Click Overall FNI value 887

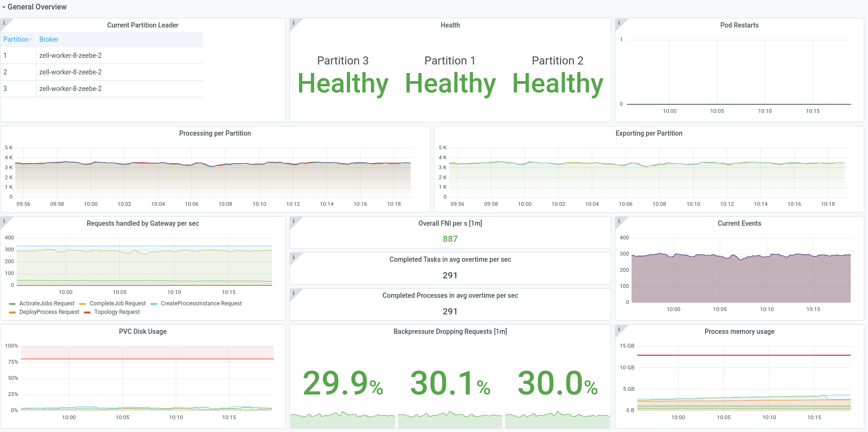(450, 239)
